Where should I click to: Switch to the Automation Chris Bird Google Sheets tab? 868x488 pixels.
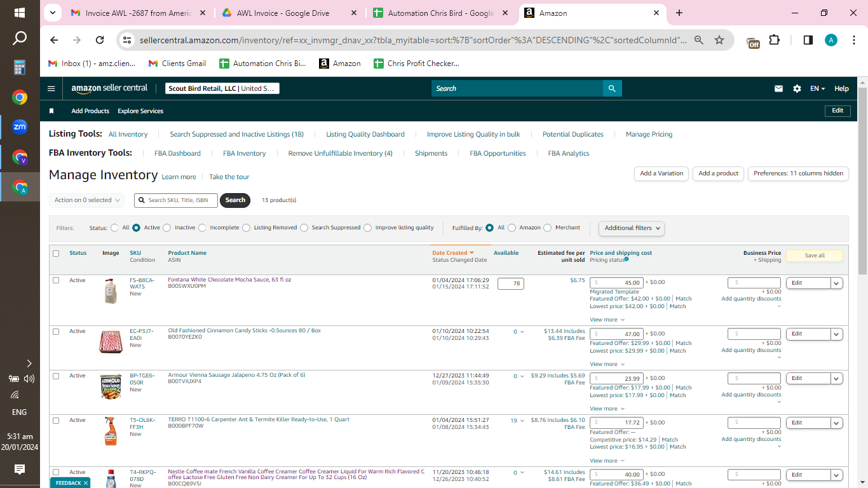pyautogui.click(x=440, y=13)
